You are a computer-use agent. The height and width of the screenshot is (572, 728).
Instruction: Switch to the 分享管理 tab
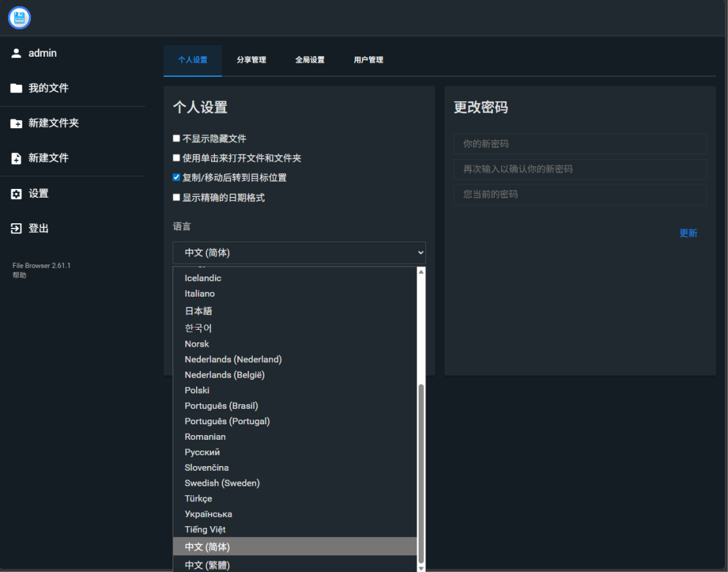[252, 59]
